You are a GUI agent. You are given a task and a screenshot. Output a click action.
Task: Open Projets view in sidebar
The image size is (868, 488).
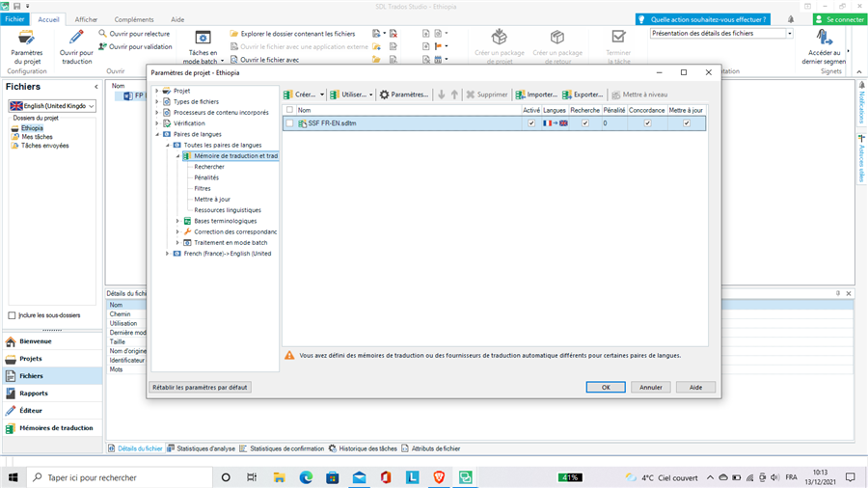coord(52,359)
